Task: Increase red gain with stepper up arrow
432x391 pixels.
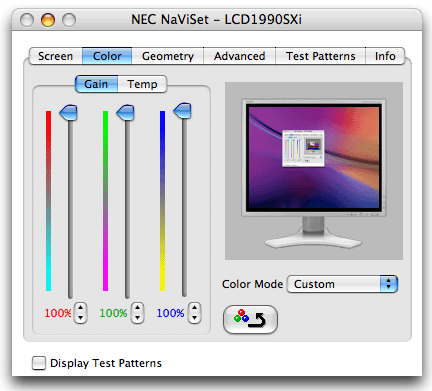Action: click(x=80, y=308)
